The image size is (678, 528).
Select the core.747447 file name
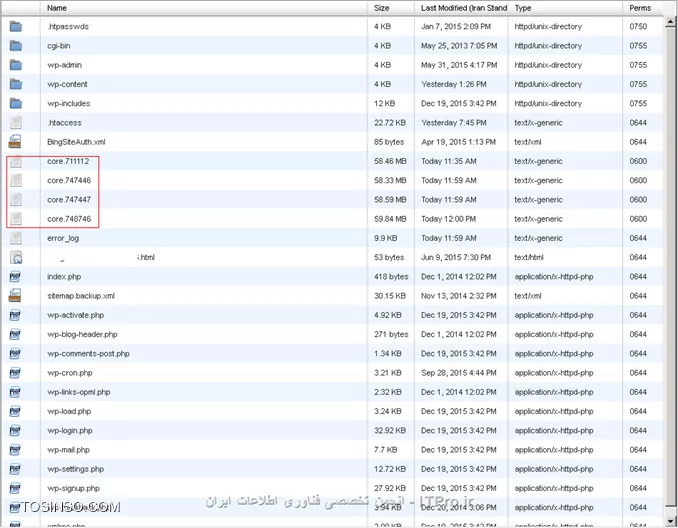[69, 200]
